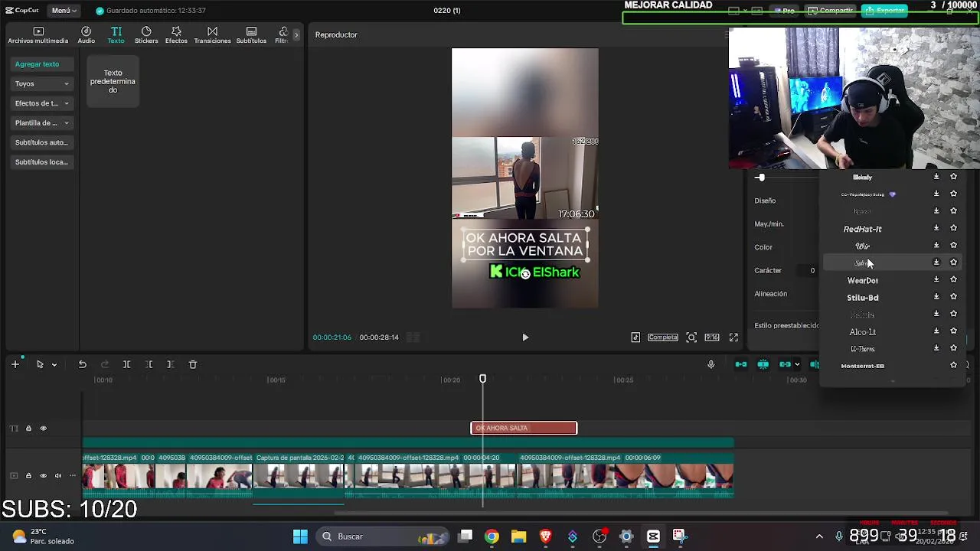The width and height of the screenshot is (980, 551).
Task: Toggle clip linkage
Action: (x=785, y=364)
